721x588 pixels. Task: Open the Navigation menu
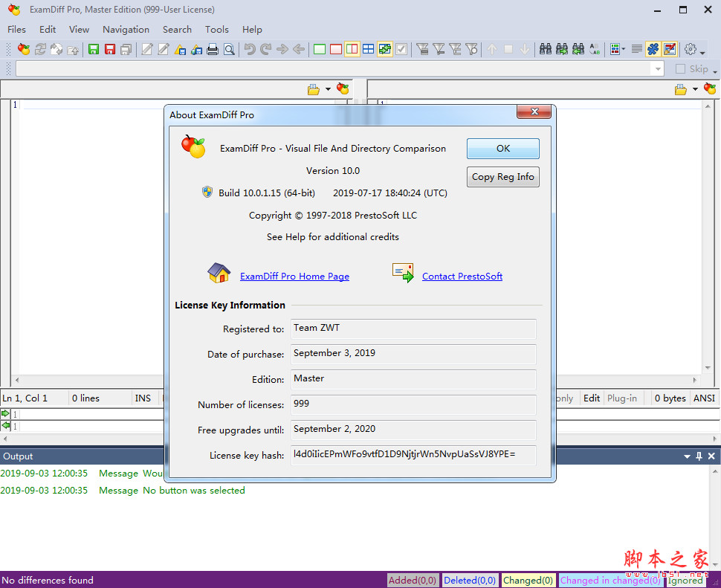(x=126, y=30)
